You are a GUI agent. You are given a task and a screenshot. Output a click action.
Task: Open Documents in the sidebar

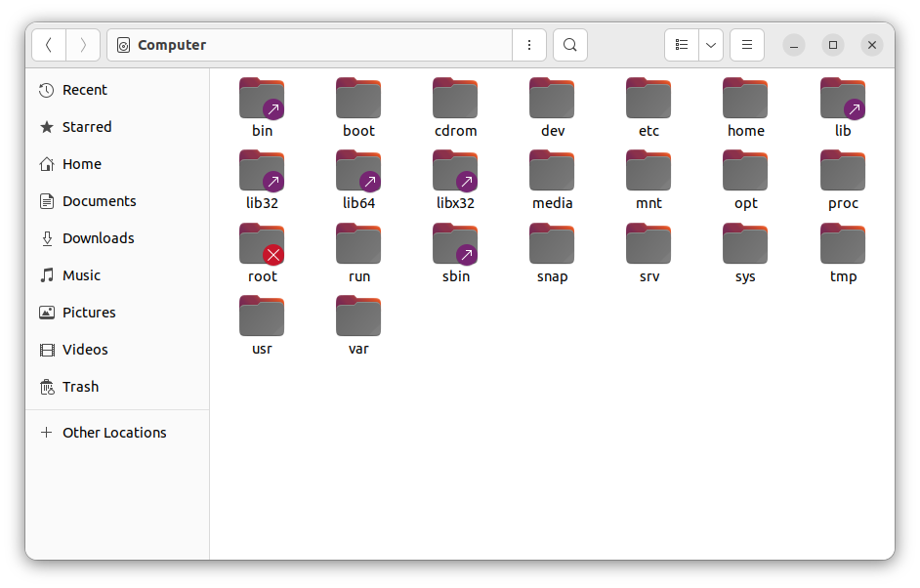click(117, 201)
